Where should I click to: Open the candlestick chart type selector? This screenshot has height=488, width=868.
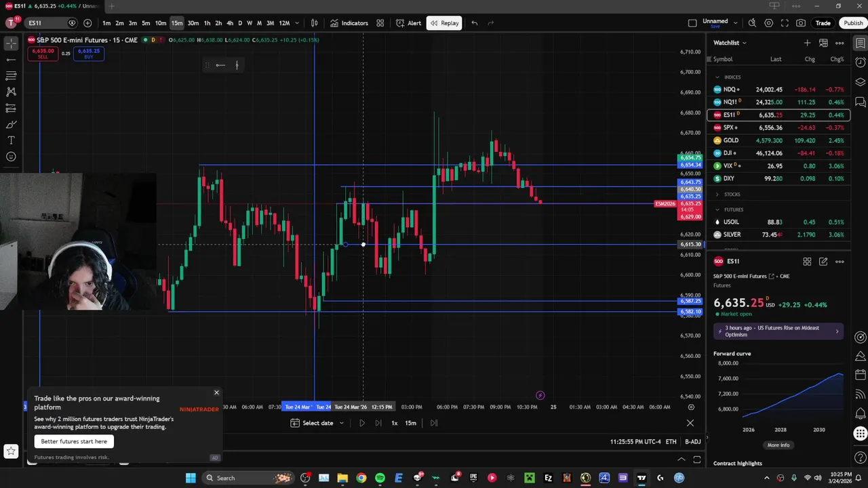tap(314, 23)
